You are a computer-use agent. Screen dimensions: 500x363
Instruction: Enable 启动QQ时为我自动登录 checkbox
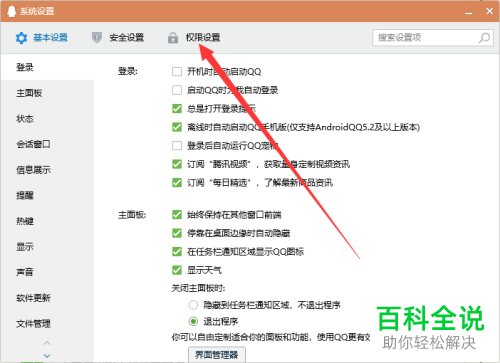pyautogui.click(x=177, y=90)
